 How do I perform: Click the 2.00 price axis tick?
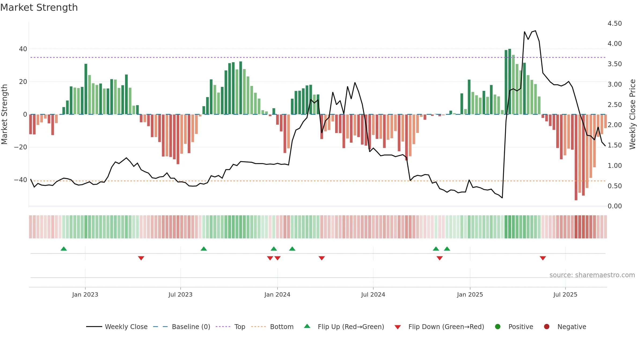(x=615, y=125)
